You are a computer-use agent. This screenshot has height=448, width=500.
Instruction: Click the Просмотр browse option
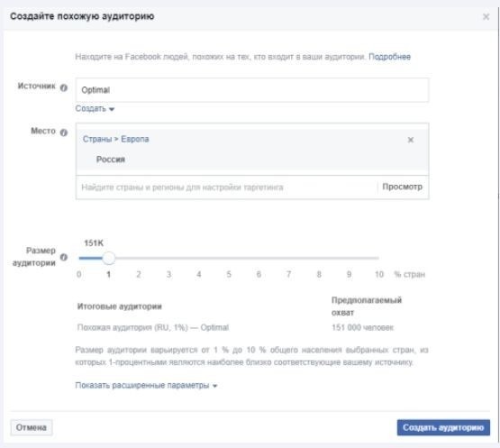(x=402, y=187)
